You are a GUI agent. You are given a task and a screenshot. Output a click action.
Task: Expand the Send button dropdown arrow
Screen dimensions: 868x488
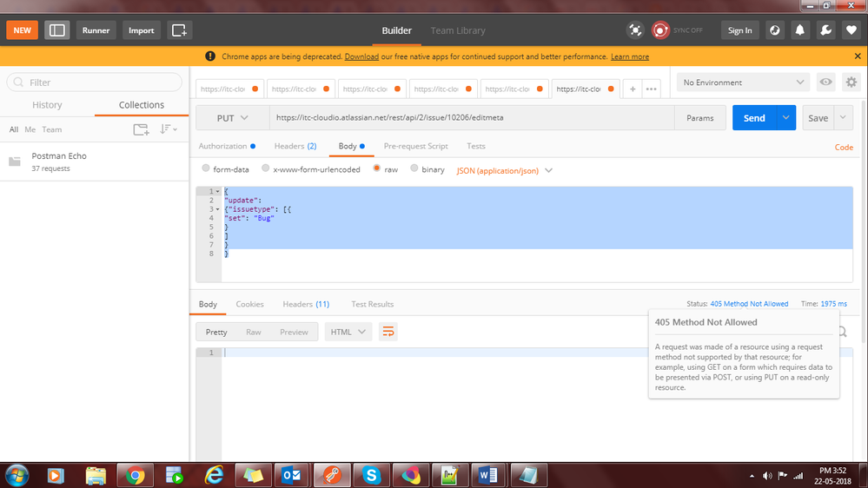tap(785, 118)
